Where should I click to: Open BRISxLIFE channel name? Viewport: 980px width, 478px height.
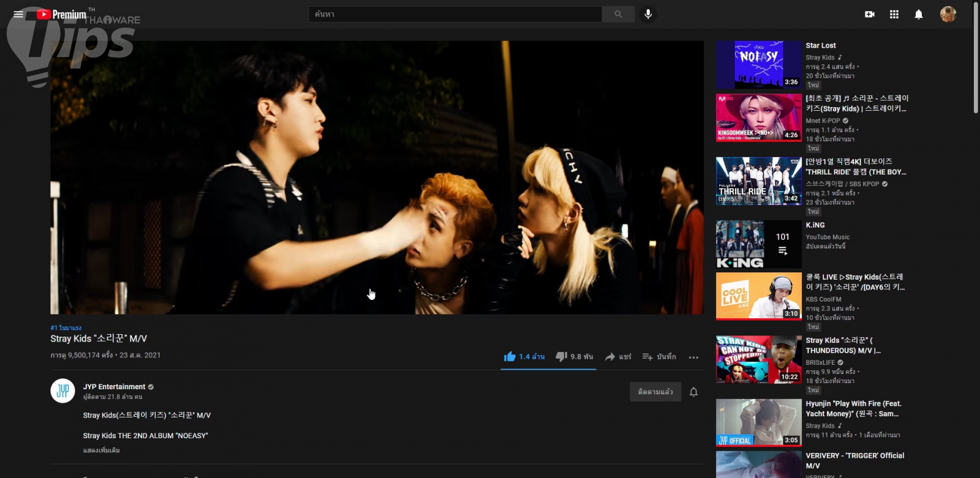pos(820,362)
